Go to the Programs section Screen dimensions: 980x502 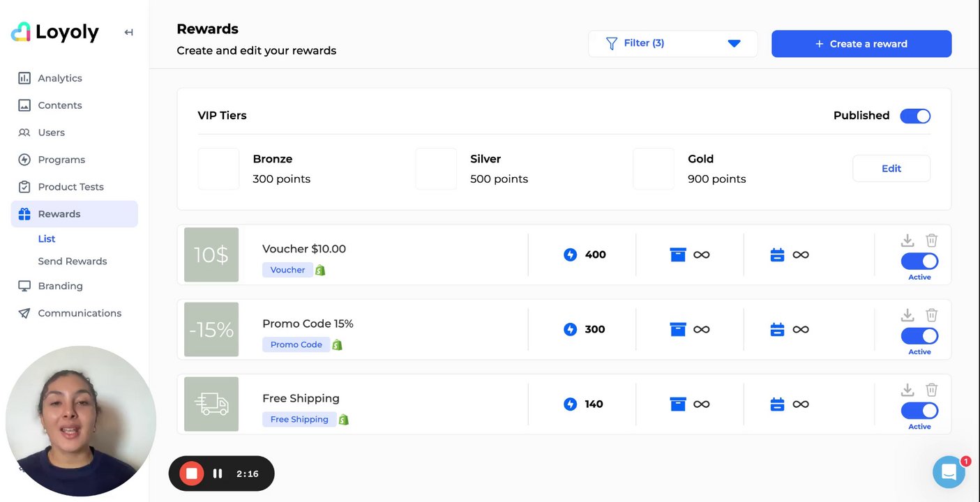point(61,160)
